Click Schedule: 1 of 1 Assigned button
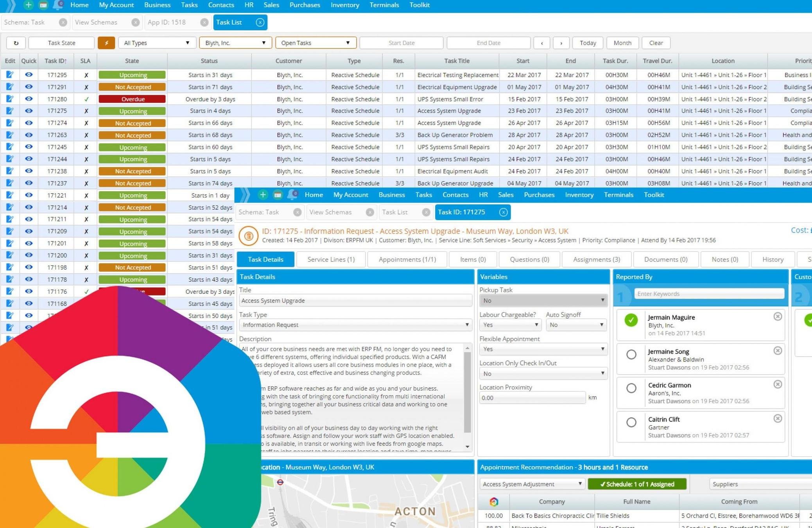 point(637,484)
